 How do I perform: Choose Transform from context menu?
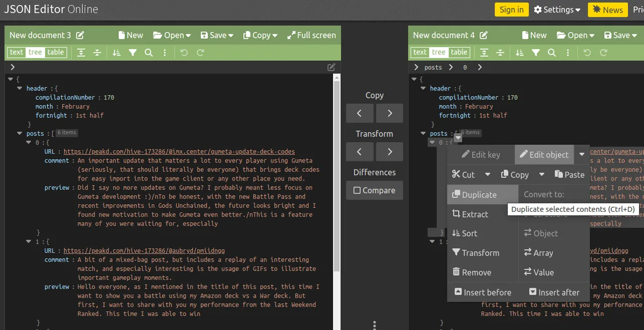[482, 253]
